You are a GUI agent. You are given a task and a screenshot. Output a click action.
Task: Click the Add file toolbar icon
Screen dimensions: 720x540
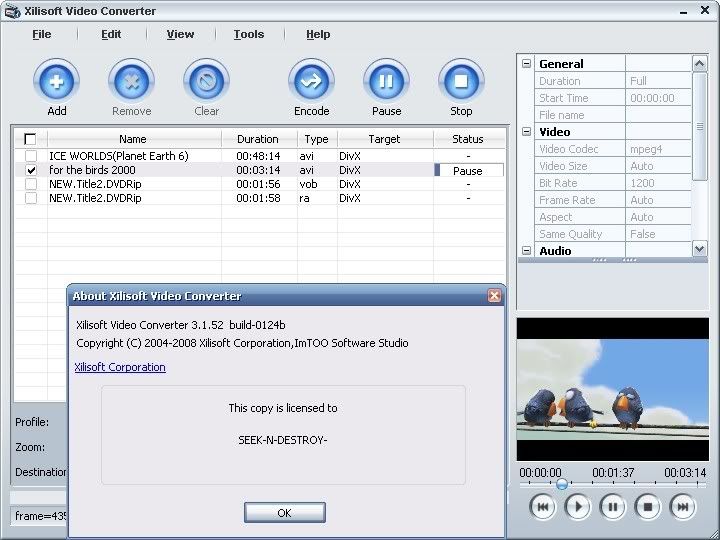click(x=56, y=81)
